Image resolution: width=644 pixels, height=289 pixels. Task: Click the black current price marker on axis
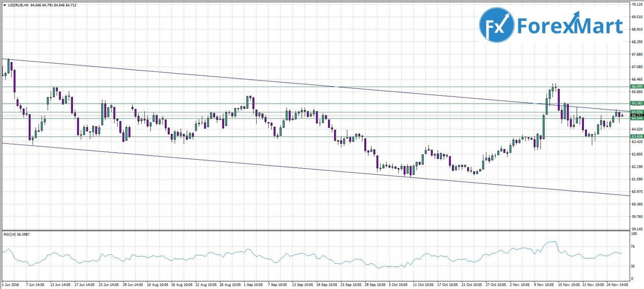click(636, 115)
